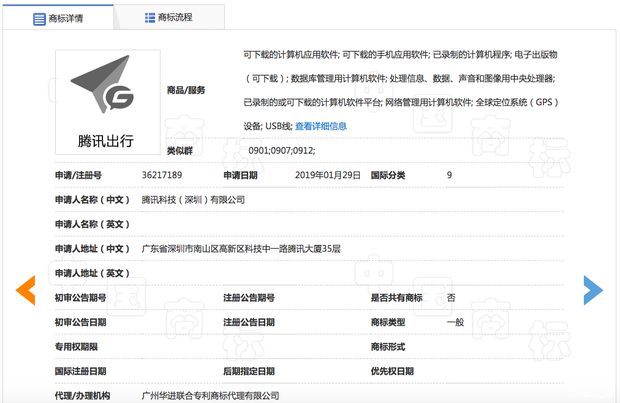Switch to the 商标流程 tab
This screenshot has height=403, width=620.
click(x=168, y=18)
